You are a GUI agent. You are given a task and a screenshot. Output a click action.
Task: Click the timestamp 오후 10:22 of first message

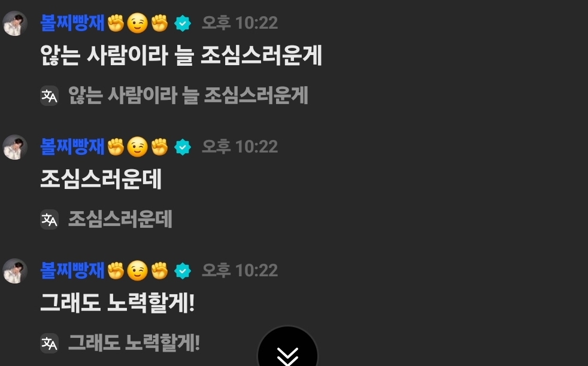(x=240, y=23)
